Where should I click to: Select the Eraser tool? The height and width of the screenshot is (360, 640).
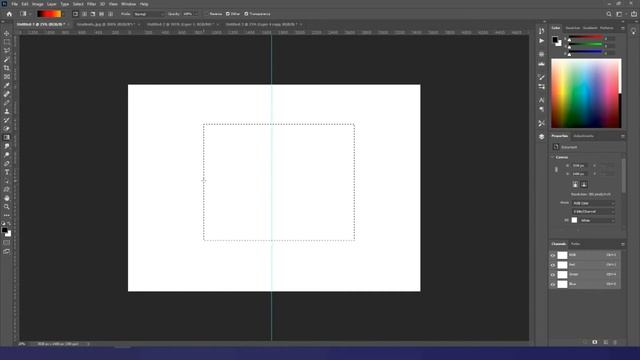pyautogui.click(x=7, y=129)
